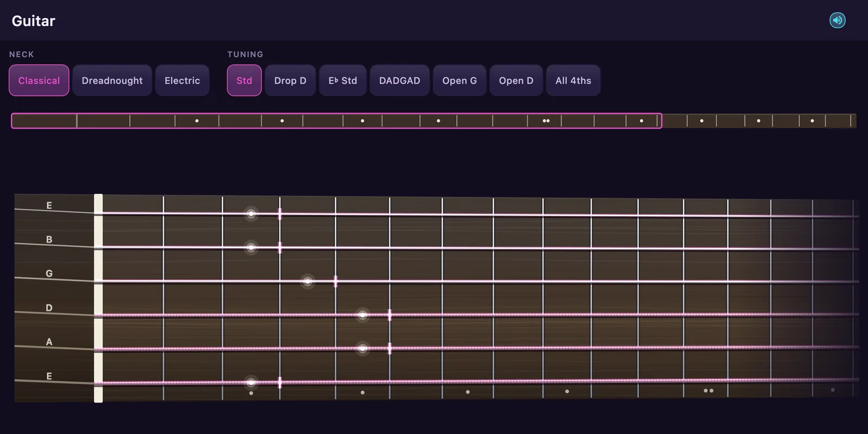The image size is (868, 434).
Task: Click the D string finger dot
Action: click(x=362, y=315)
